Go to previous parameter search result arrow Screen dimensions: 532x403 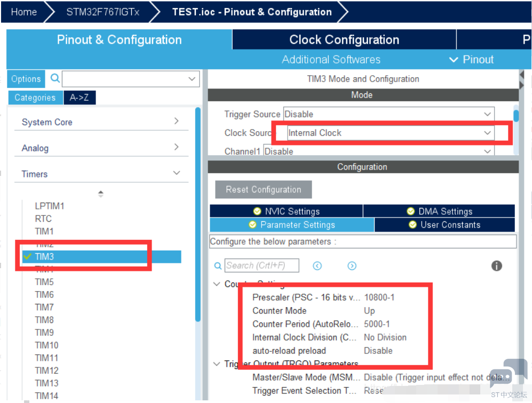[x=317, y=265]
